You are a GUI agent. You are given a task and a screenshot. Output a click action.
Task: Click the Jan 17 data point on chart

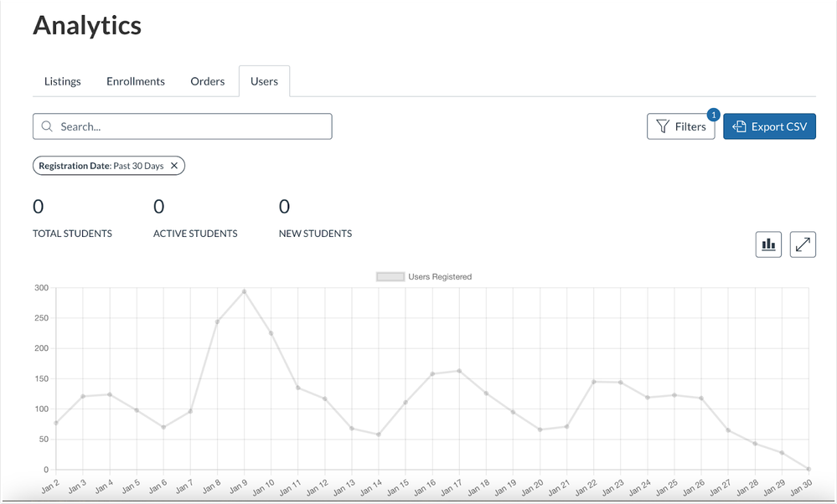(459, 371)
